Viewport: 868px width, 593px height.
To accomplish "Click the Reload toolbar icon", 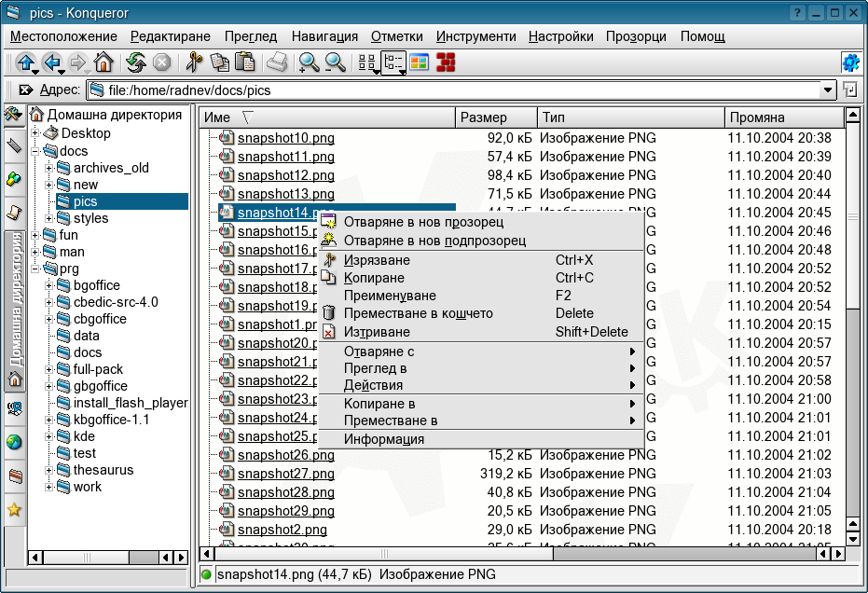I will point(136,62).
